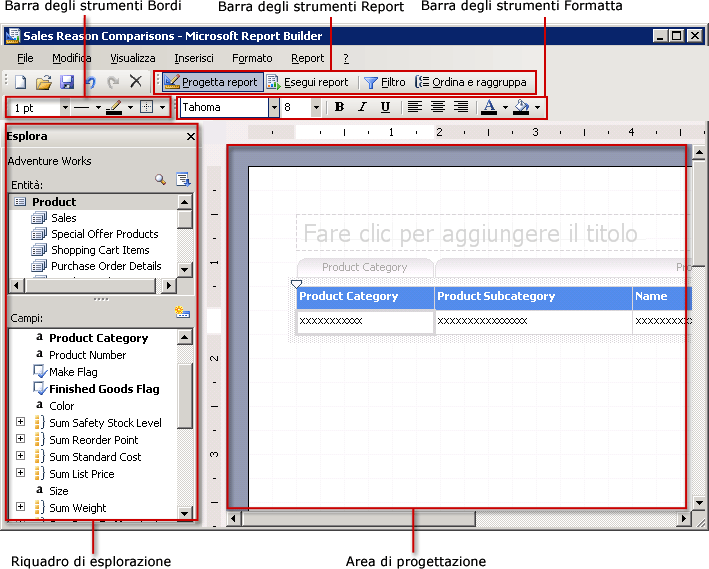Click the new field icon beside Campi
The image size is (709, 569).
[182, 313]
